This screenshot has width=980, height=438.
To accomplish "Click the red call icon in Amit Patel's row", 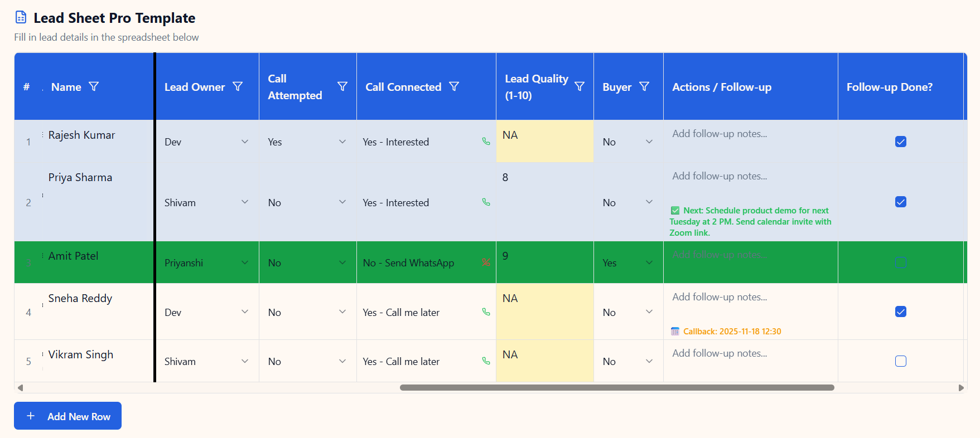I will pyautogui.click(x=486, y=262).
